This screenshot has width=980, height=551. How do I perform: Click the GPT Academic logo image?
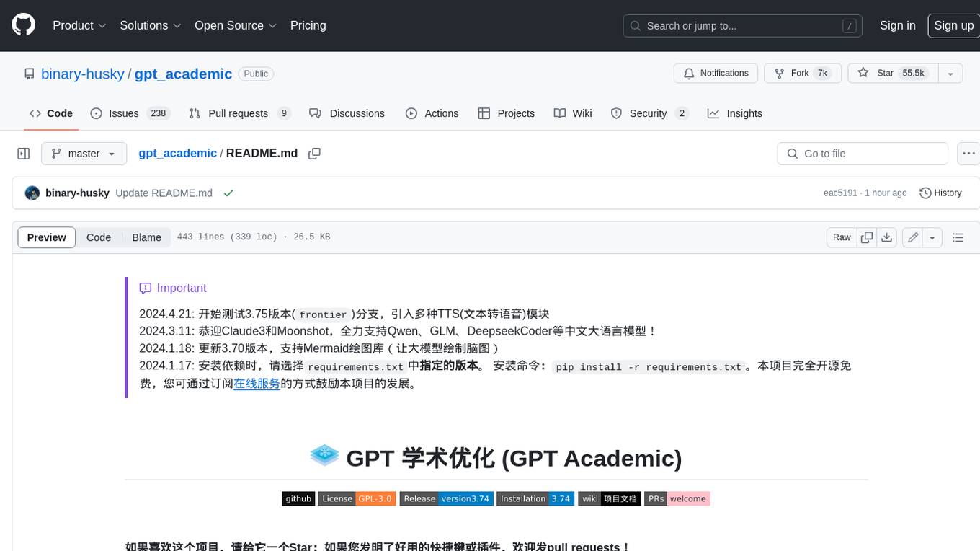point(324,455)
